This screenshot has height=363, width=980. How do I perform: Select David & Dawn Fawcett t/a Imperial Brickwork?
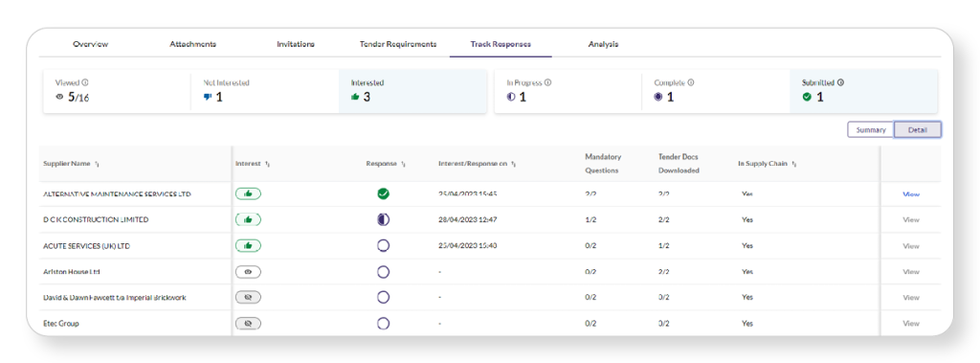(115, 297)
